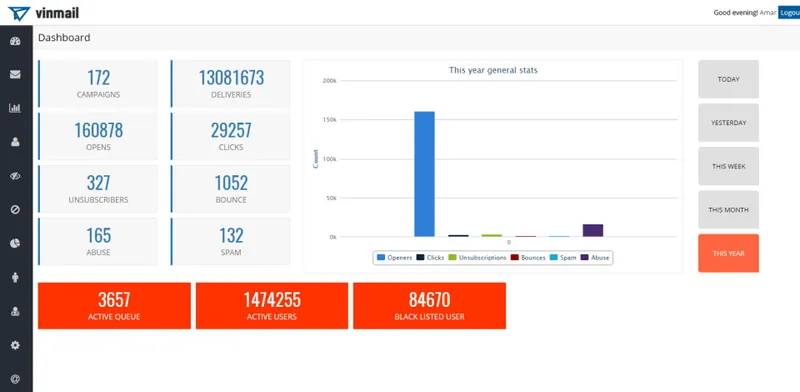Toggle the Spam legend entry

[x=563, y=258]
